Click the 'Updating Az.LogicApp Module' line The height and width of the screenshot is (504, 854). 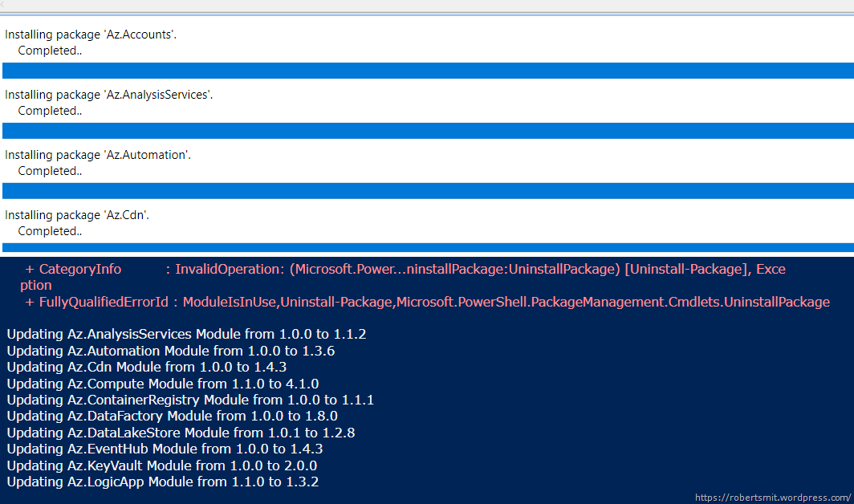[x=161, y=482]
